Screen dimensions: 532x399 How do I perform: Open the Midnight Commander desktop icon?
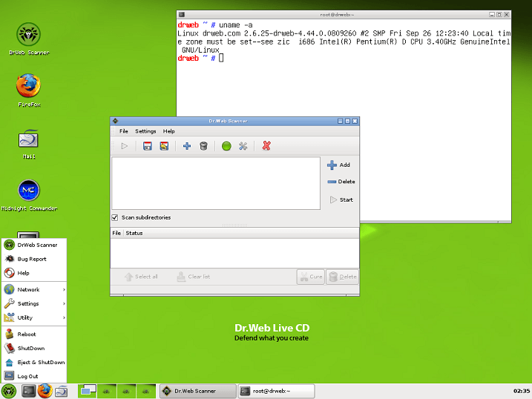coord(29,191)
